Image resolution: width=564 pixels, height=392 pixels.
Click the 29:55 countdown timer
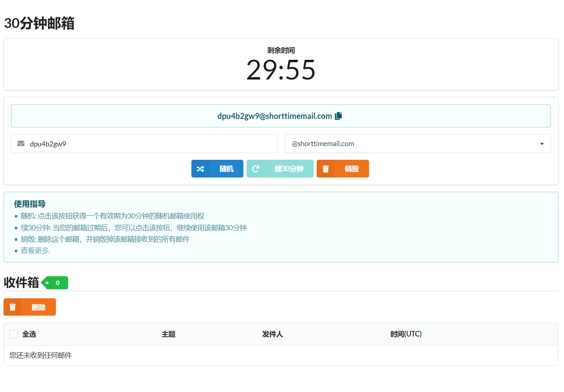coord(281,70)
